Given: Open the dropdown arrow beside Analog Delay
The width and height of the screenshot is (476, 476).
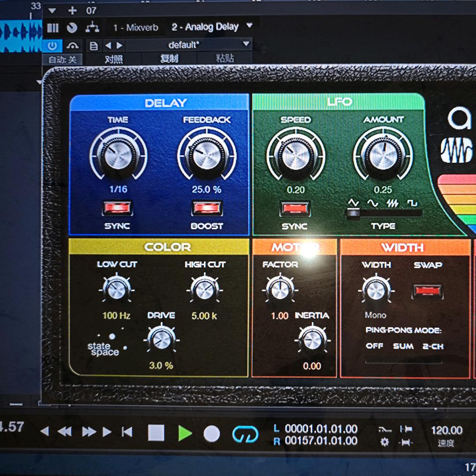Looking at the screenshot, I should point(249,26).
